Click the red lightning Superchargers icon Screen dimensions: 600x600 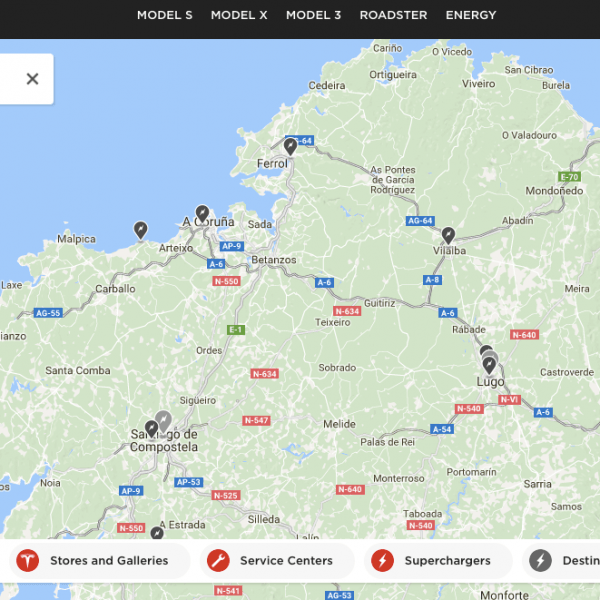pyautogui.click(x=382, y=561)
